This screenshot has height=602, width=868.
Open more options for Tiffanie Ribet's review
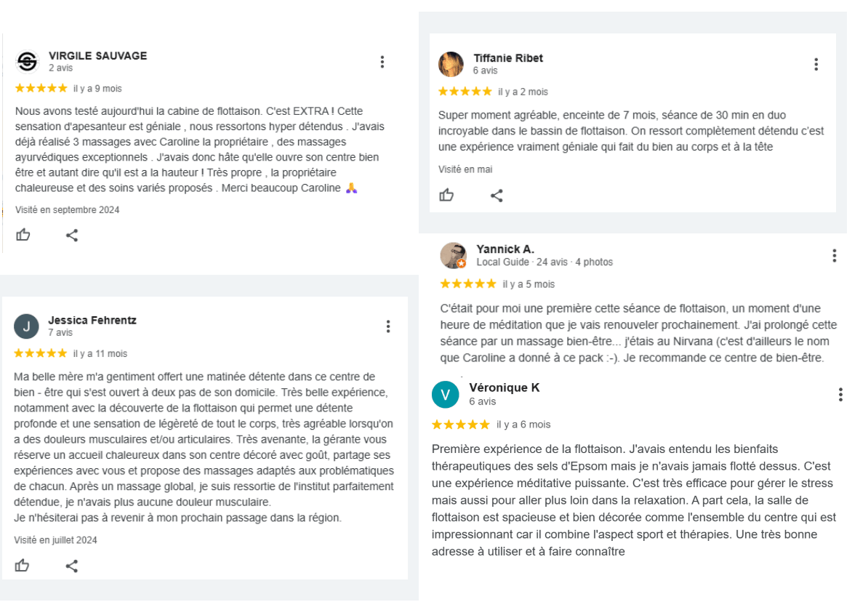[816, 64]
